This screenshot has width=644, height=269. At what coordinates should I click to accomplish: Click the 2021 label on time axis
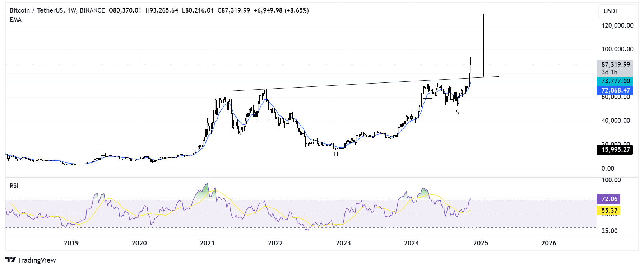click(207, 243)
